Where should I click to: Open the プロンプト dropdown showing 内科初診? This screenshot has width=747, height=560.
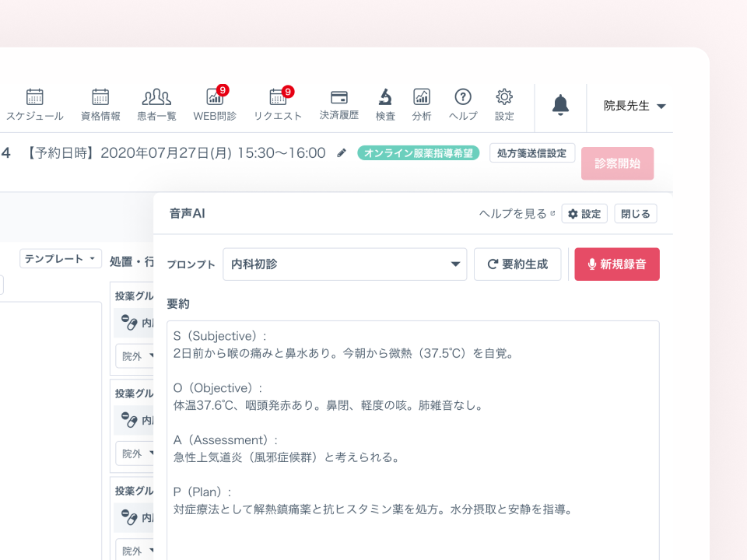point(345,264)
